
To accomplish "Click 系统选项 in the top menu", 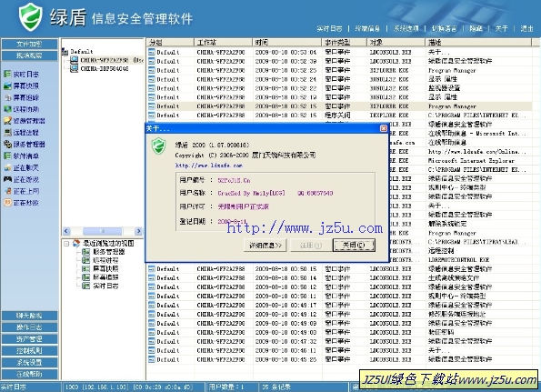I will pos(406,28).
